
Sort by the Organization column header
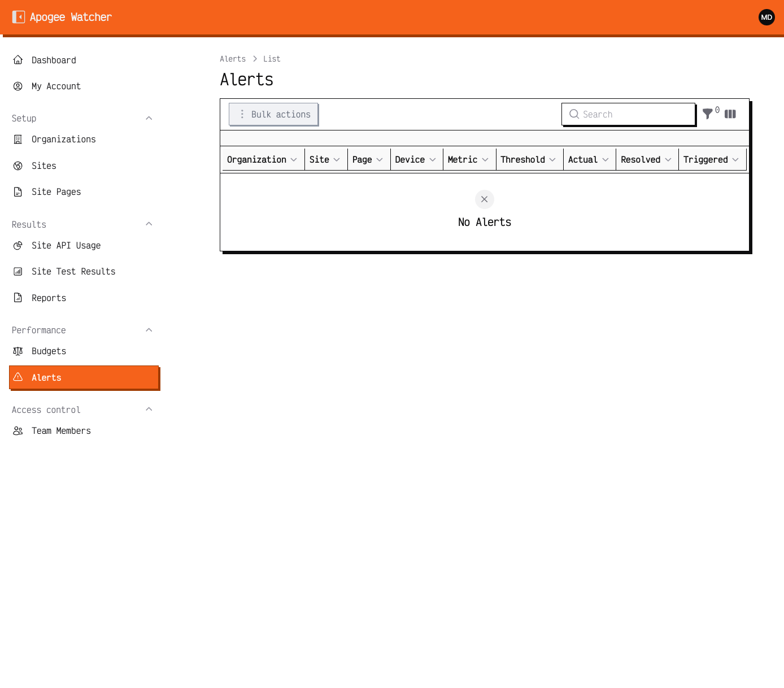(x=262, y=159)
